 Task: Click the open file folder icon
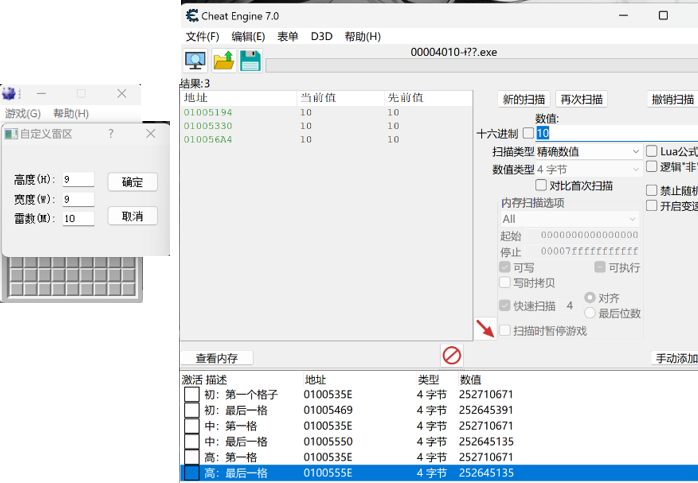[223, 61]
